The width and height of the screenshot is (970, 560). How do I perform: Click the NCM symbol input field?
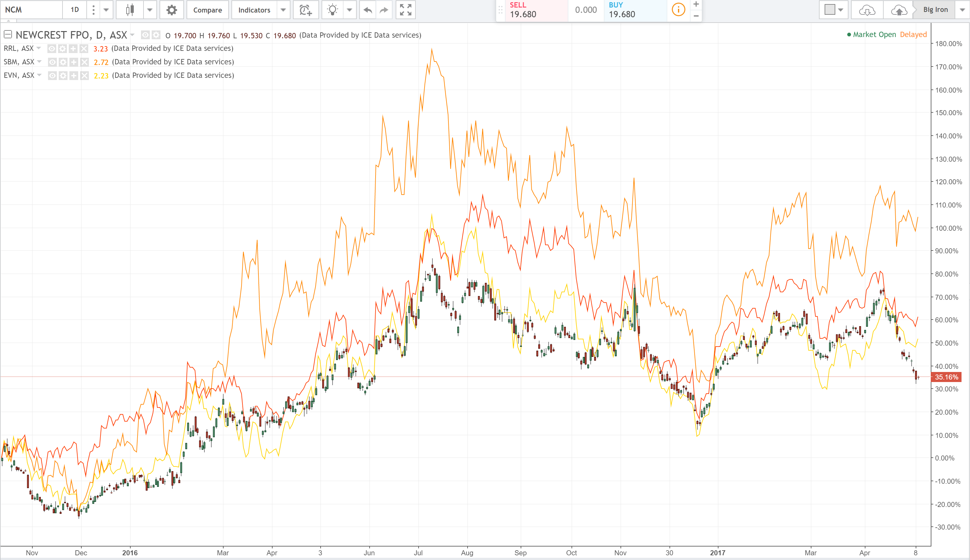coord(31,10)
